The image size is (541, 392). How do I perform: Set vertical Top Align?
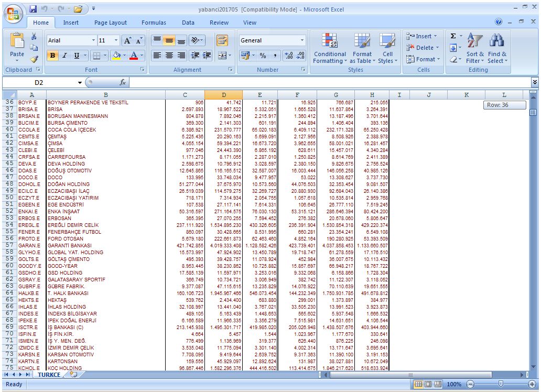click(x=157, y=40)
